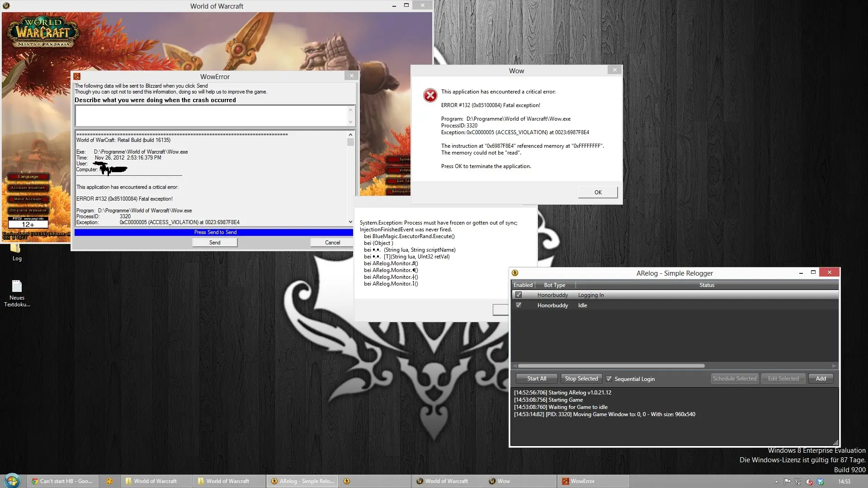Open the Log folder on desktop

coord(16,250)
